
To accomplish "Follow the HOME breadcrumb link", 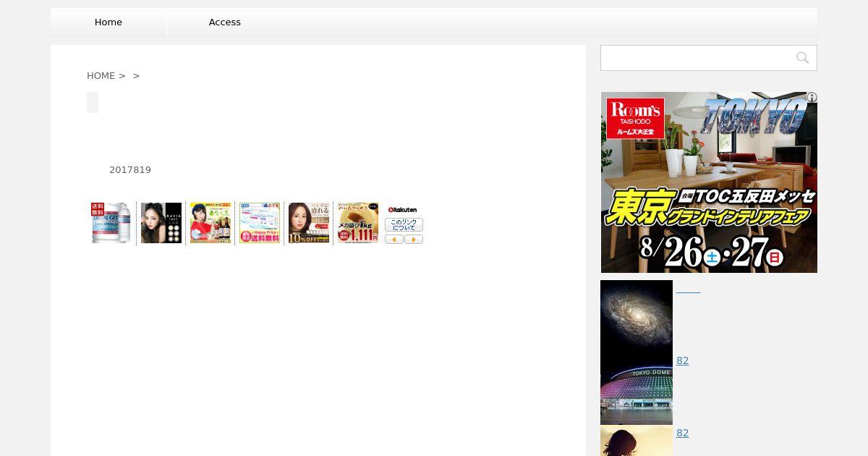I will coord(101,75).
